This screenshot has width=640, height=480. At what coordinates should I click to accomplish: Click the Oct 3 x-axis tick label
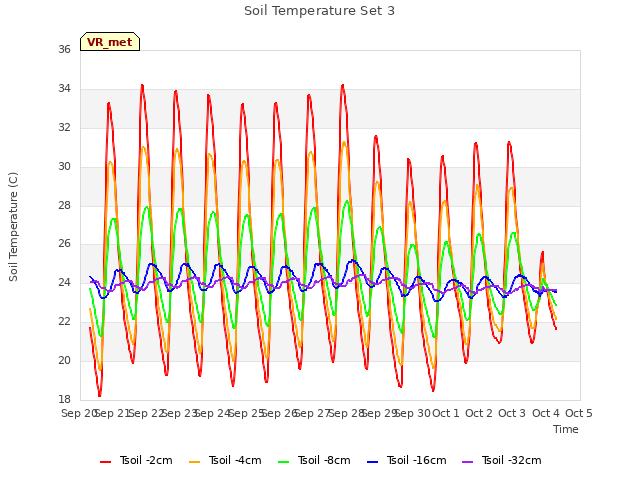click(x=512, y=413)
